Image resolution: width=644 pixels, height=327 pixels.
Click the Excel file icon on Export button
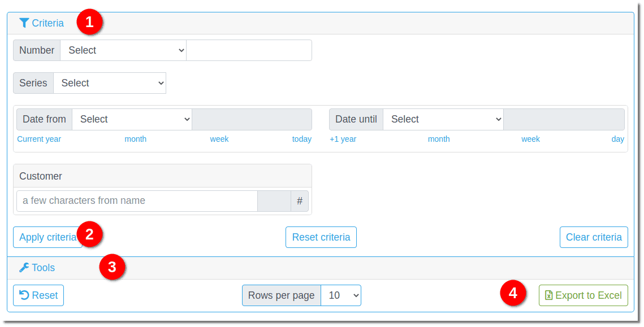click(x=548, y=295)
